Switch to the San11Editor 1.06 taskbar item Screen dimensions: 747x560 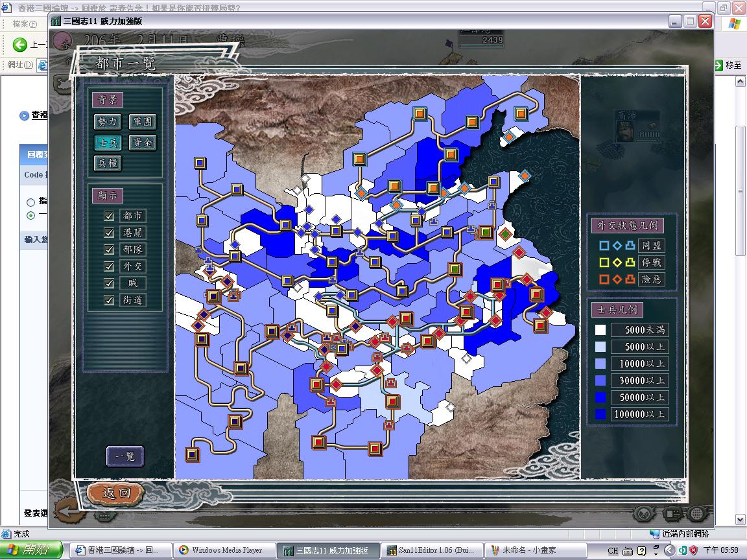point(432,550)
